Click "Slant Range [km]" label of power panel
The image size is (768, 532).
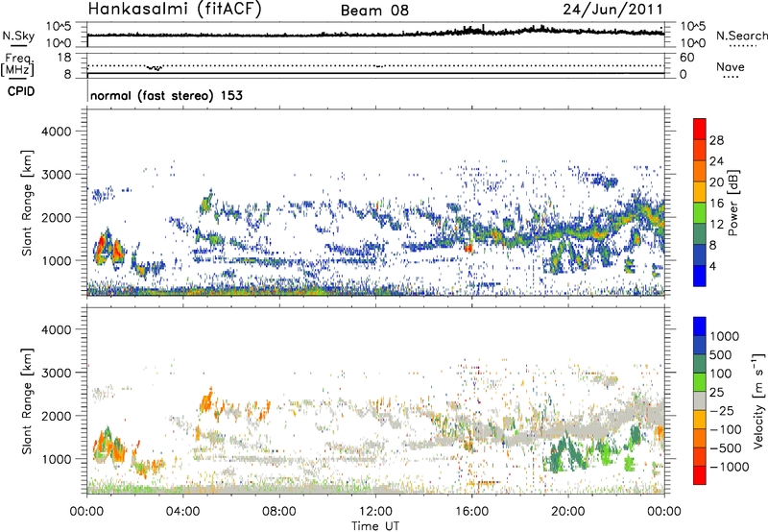pyautogui.click(x=27, y=203)
